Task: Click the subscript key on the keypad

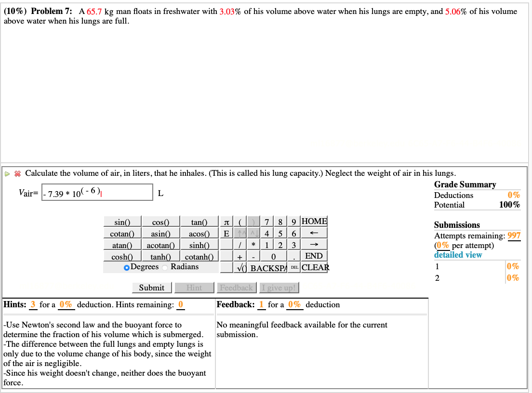Action: tap(253, 233)
